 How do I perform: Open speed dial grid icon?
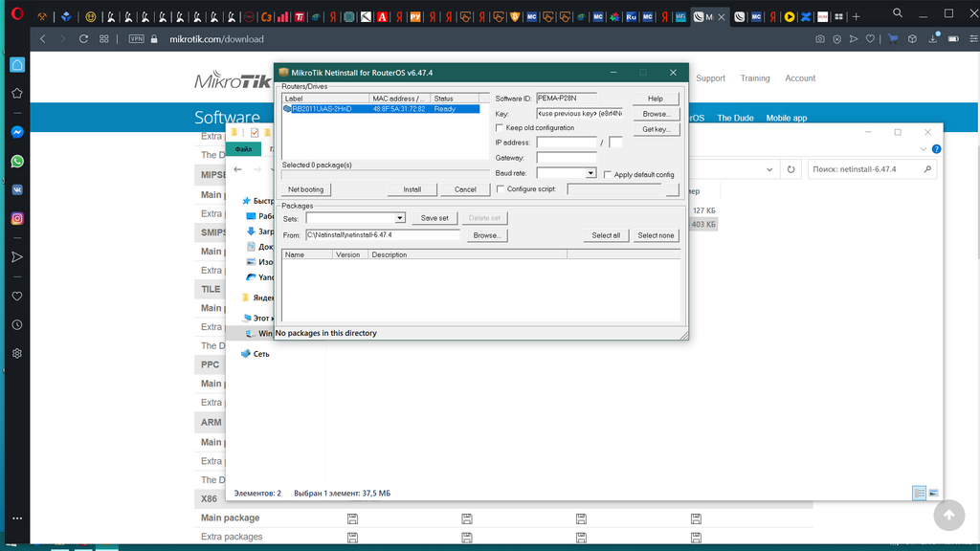coord(103,38)
